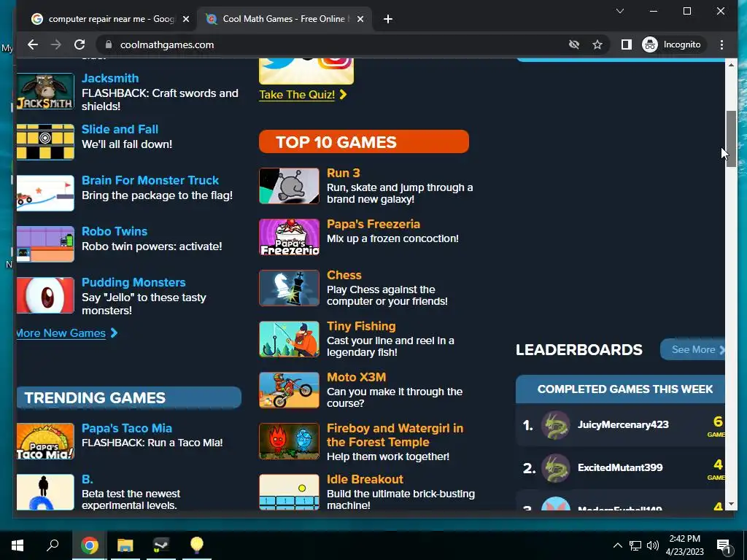Click the Robo Twins game thumbnail

[x=45, y=244]
